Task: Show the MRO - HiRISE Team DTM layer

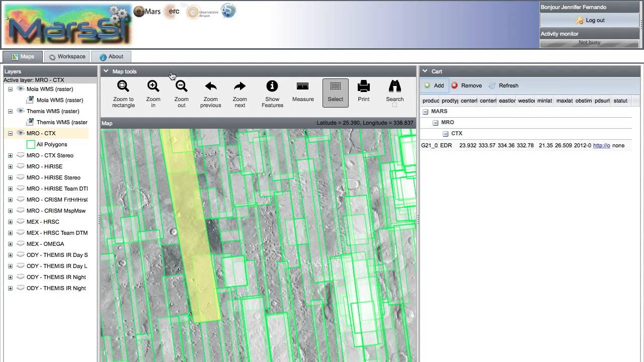Action: pyautogui.click(x=21, y=189)
